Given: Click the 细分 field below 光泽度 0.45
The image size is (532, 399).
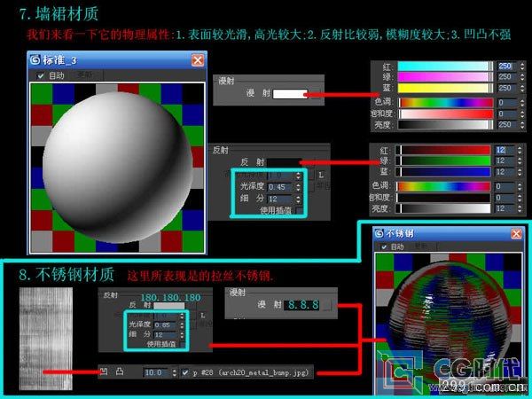Looking at the screenshot, I should (281, 199).
